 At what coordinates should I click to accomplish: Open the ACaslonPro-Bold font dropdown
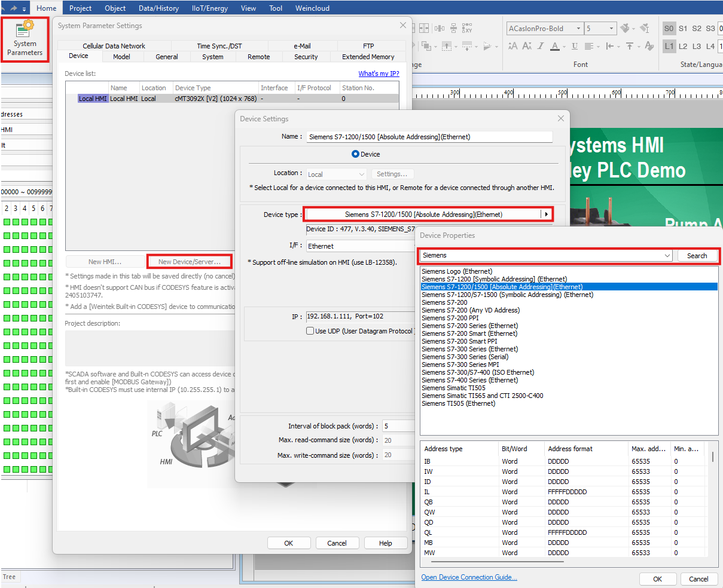pos(578,28)
